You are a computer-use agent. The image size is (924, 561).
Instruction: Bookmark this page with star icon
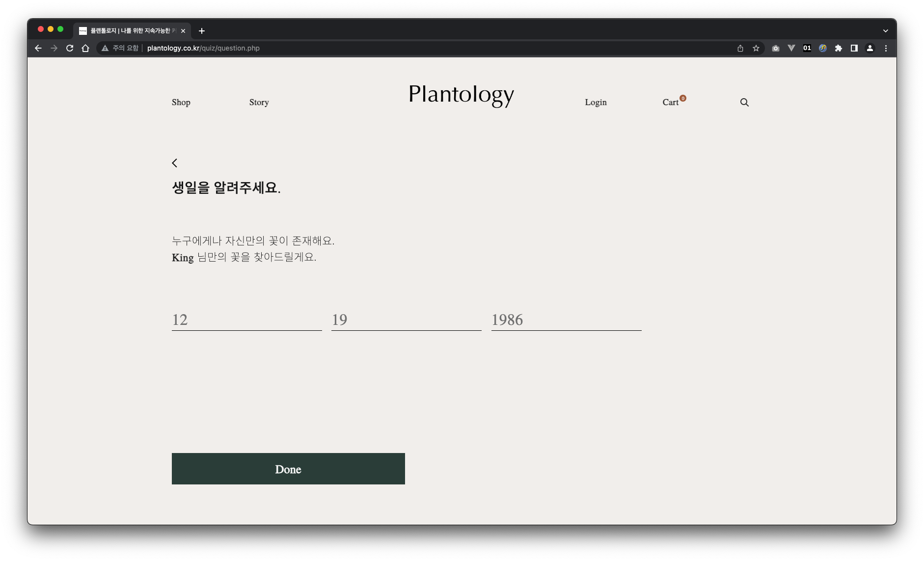point(756,48)
